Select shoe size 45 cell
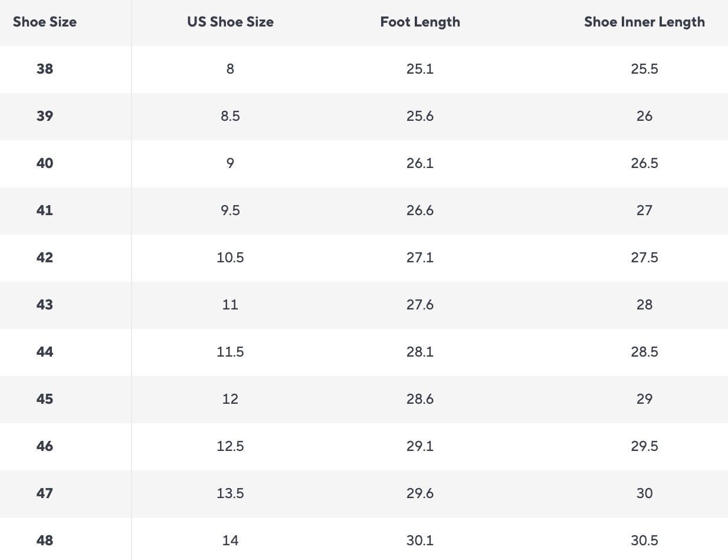The height and width of the screenshot is (560, 728). click(45, 399)
